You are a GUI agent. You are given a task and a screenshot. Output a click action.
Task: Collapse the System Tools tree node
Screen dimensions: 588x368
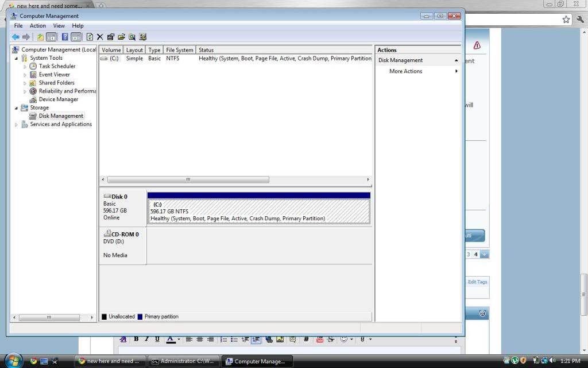coord(16,58)
